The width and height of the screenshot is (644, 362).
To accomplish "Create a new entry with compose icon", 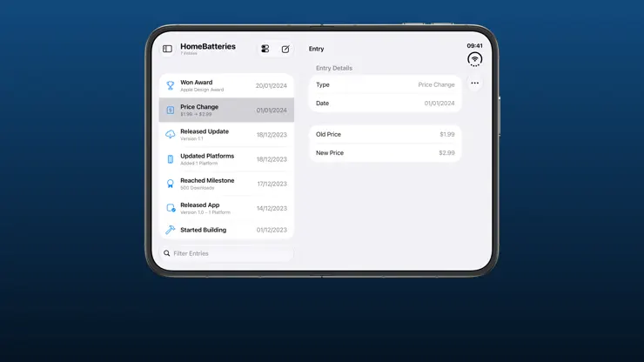I will [x=285, y=49].
